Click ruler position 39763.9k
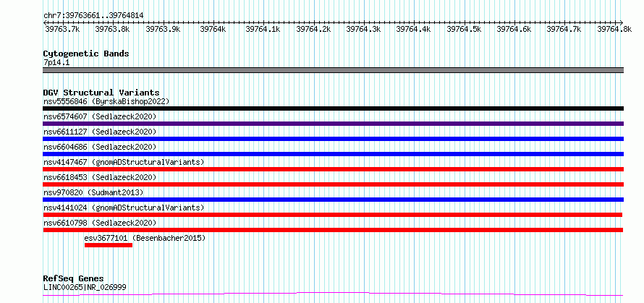The image size is (644, 303). (x=163, y=29)
